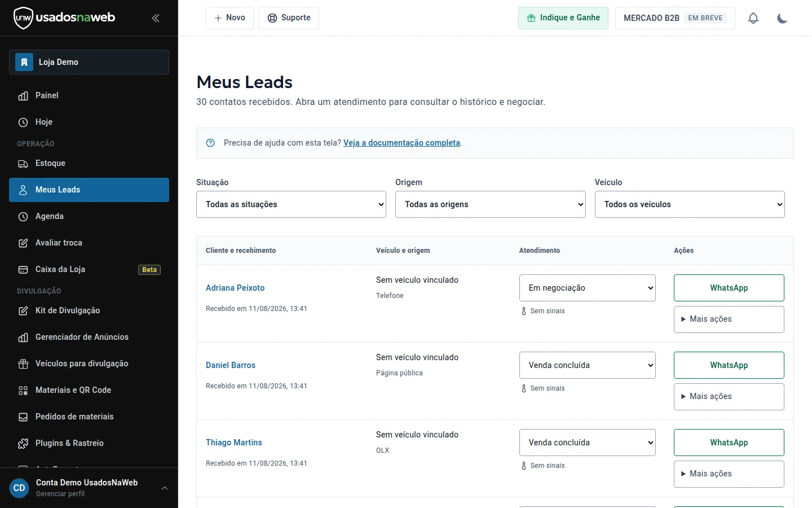Expand Mais ações for Thiago Martins

point(729,474)
